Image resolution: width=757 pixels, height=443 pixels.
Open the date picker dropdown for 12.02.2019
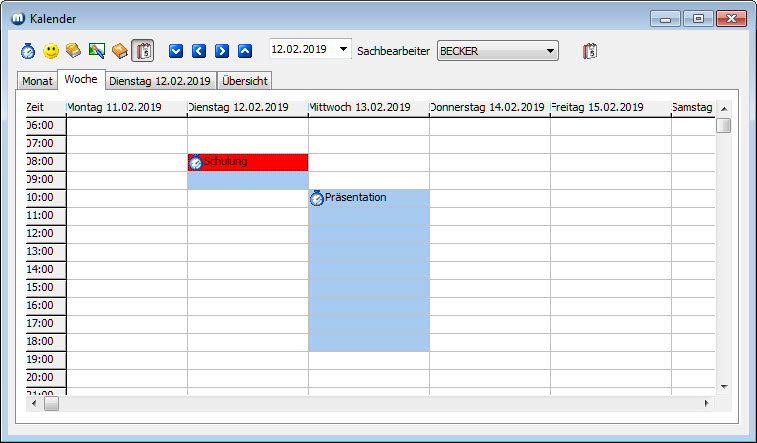tap(344, 49)
